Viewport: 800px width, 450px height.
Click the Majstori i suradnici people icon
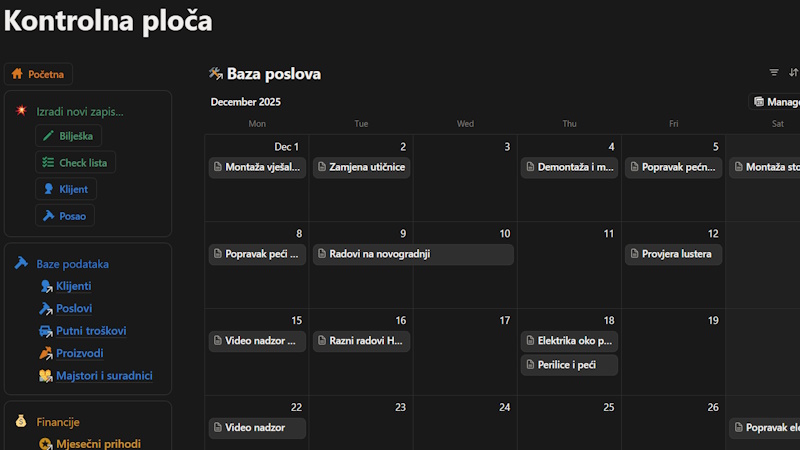46,376
